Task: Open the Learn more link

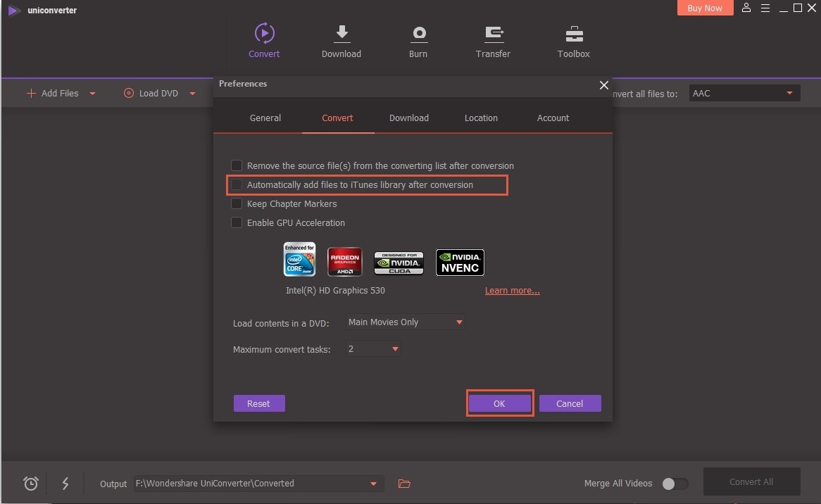Action: click(x=512, y=291)
